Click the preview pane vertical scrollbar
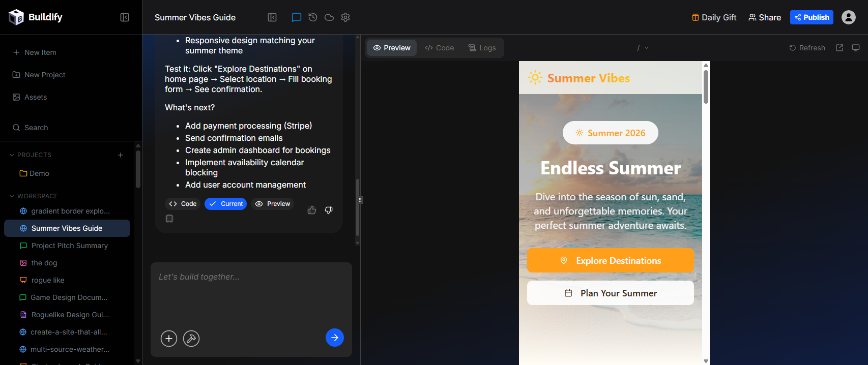Image resolution: width=868 pixels, height=365 pixels. coord(706,86)
